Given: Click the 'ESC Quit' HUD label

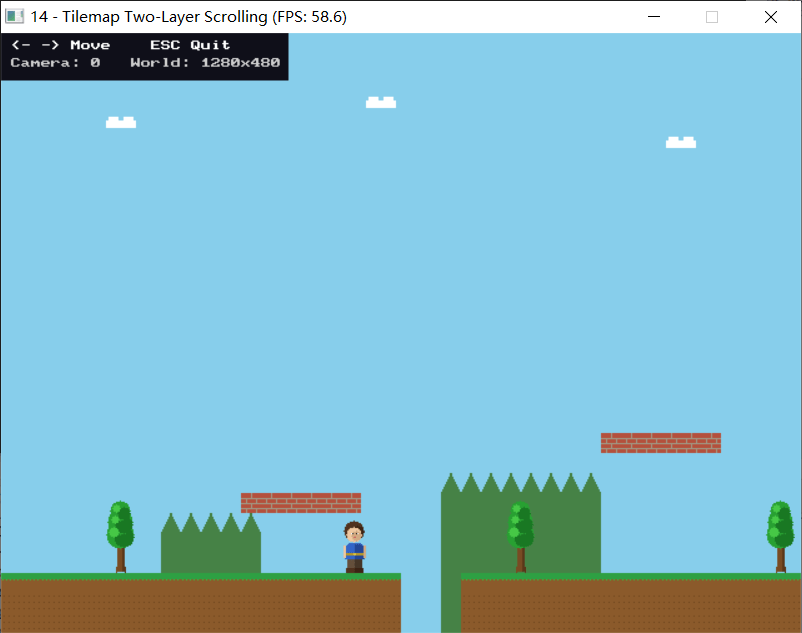Looking at the screenshot, I should tap(190, 45).
